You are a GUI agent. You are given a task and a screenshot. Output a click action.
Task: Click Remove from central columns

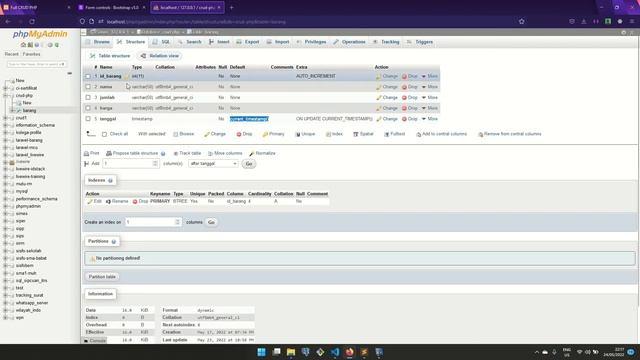(x=509, y=134)
